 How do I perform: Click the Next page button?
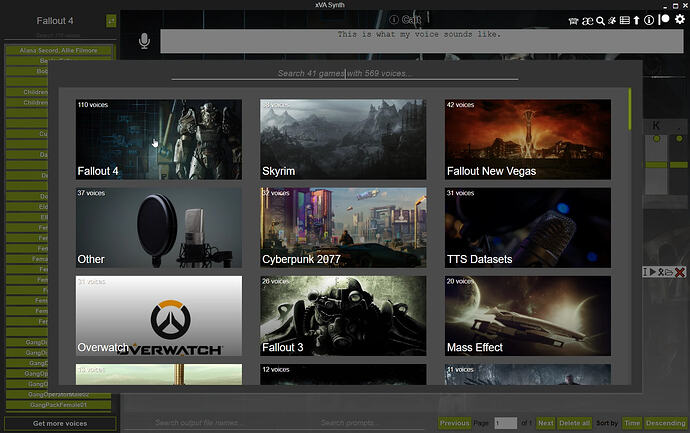546,423
